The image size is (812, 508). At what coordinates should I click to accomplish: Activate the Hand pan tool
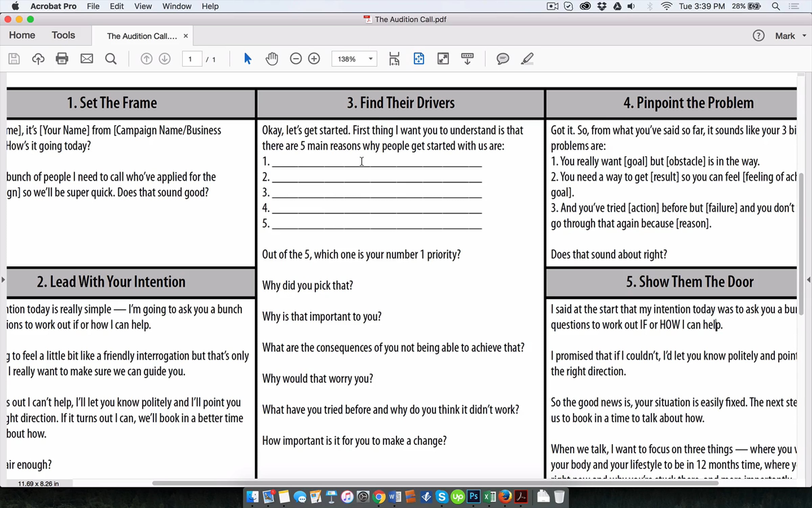pyautogui.click(x=272, y=59)
